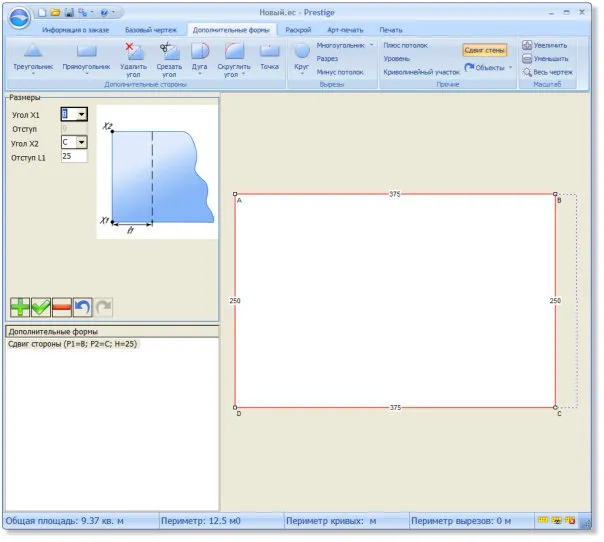
Task: Click the Периметр вырезов status text
Action: coord(461,521)
